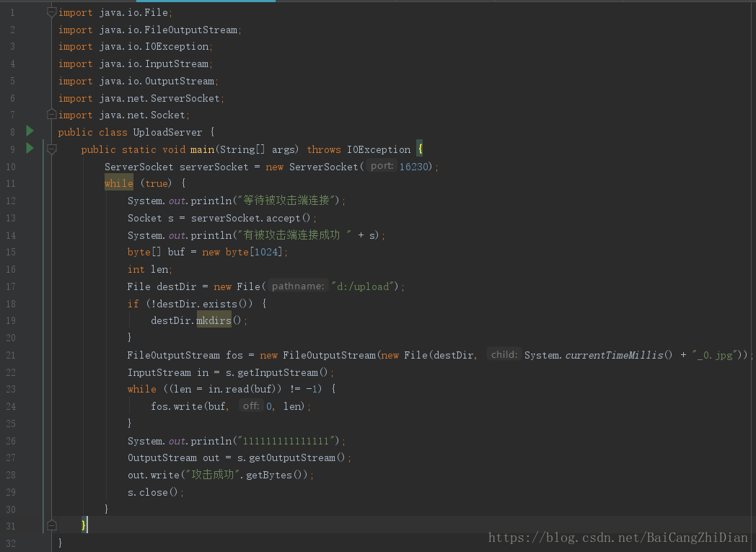Click import java.io.FileOutputStream line

pos(150,30)
